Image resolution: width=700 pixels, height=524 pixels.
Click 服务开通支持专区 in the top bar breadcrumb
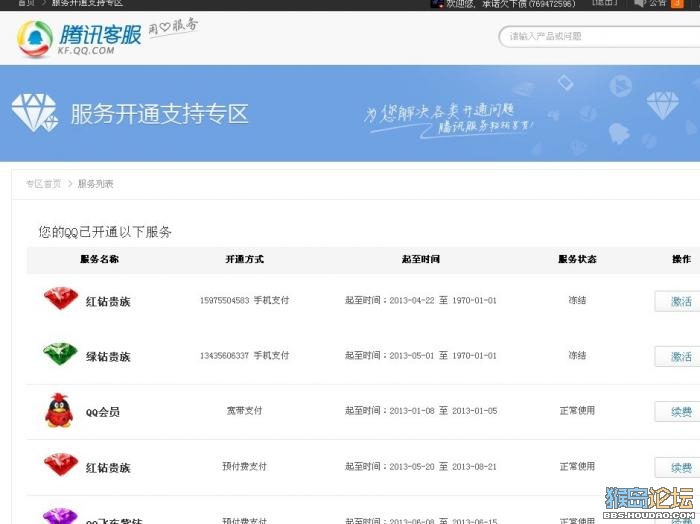(x=87, y=3)
